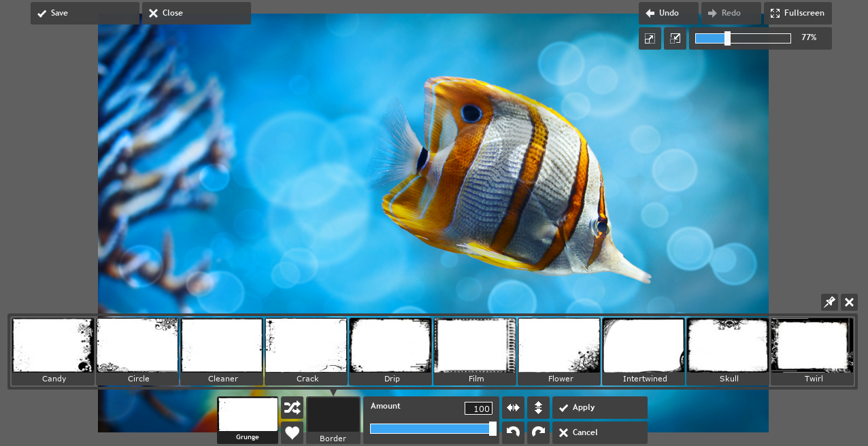Image resolution: width=868 pixels, height=446 pixels.
Task: Pin the border thumbnail panel
Action: pos(829,303)
